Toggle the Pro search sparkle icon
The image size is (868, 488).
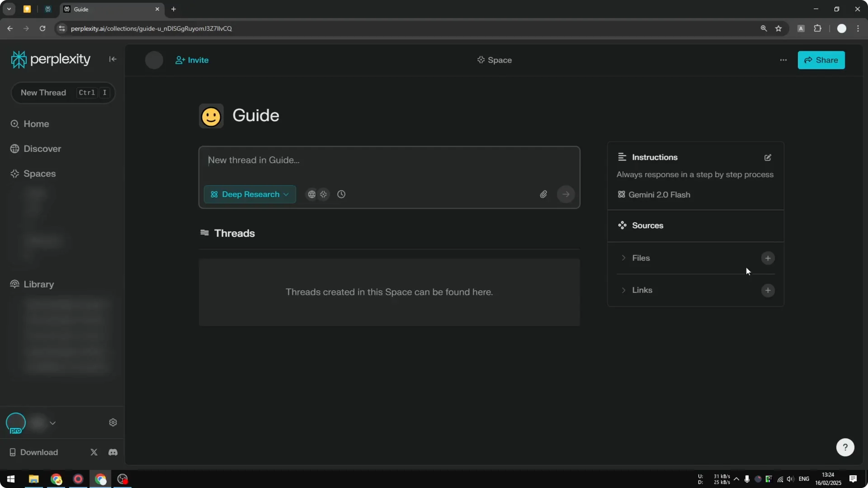click(x=324, y=194)
